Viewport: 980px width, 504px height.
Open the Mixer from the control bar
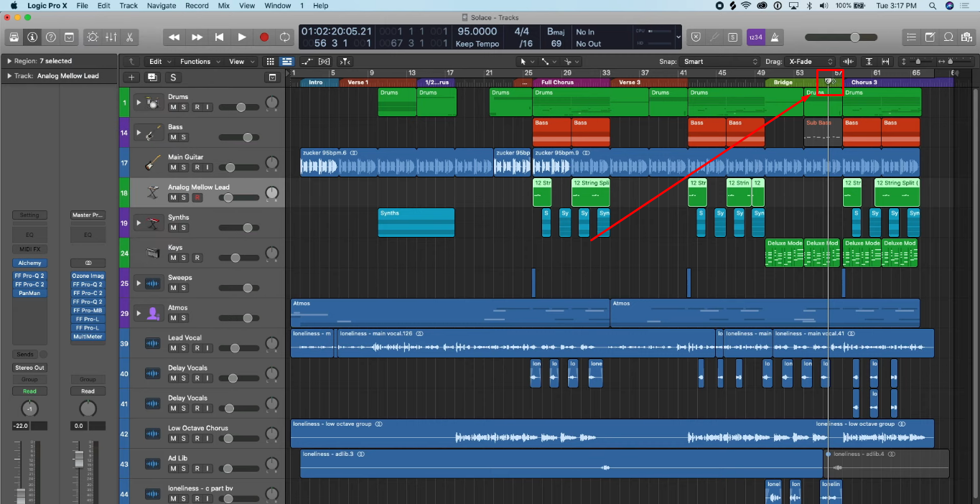111,37
